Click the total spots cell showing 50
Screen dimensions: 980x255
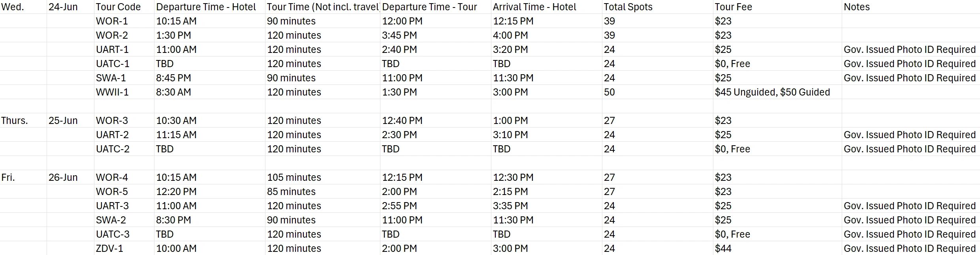click(609, 92)
